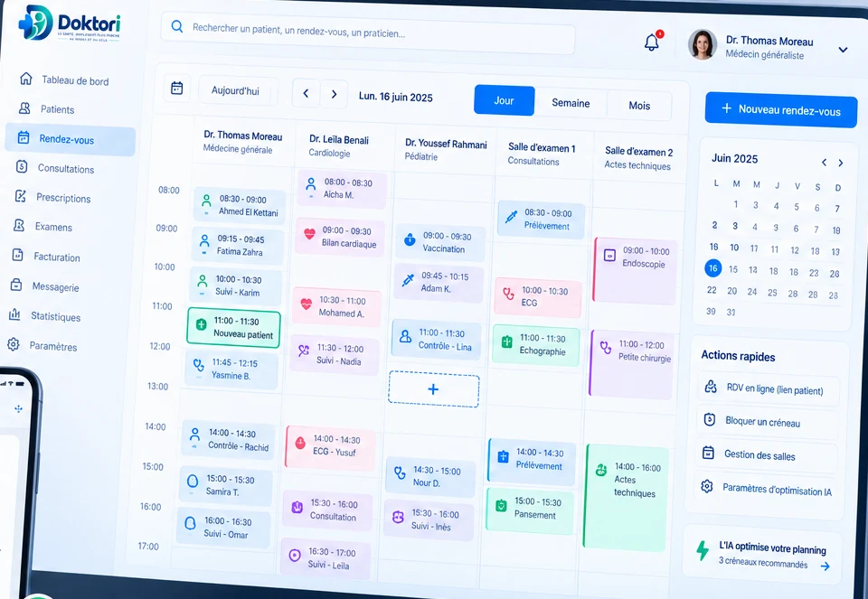The height and width of the screenshot is (599, 868).
Task: Click the Bloquer un créneau icon
Action: [x=710, y=420]
